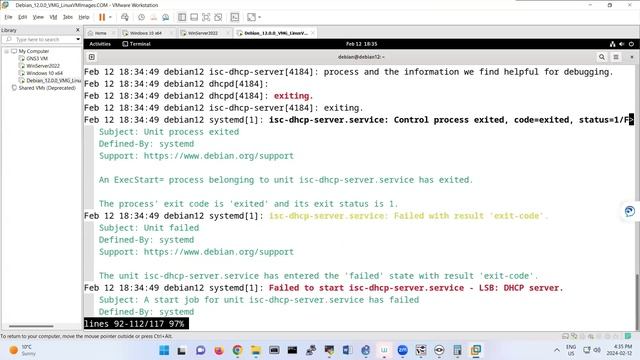Click the GNOME volume indicator icon
640x360 pixels.
click(x=622, y=44)
